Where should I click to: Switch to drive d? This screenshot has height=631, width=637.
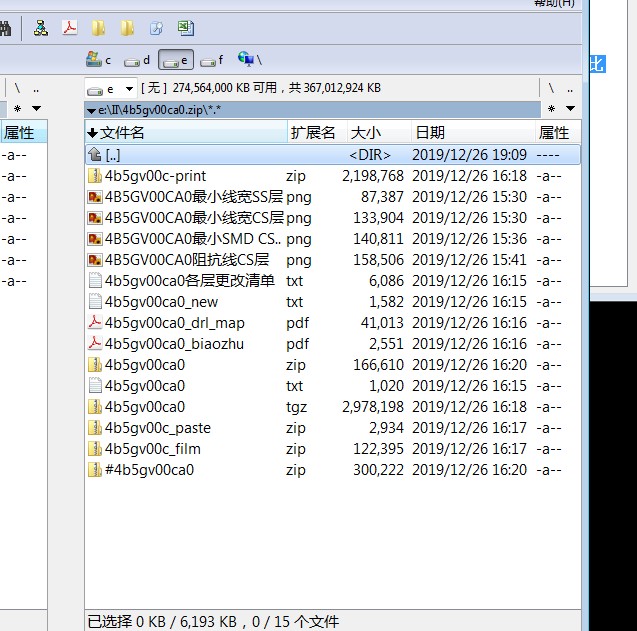137,61
